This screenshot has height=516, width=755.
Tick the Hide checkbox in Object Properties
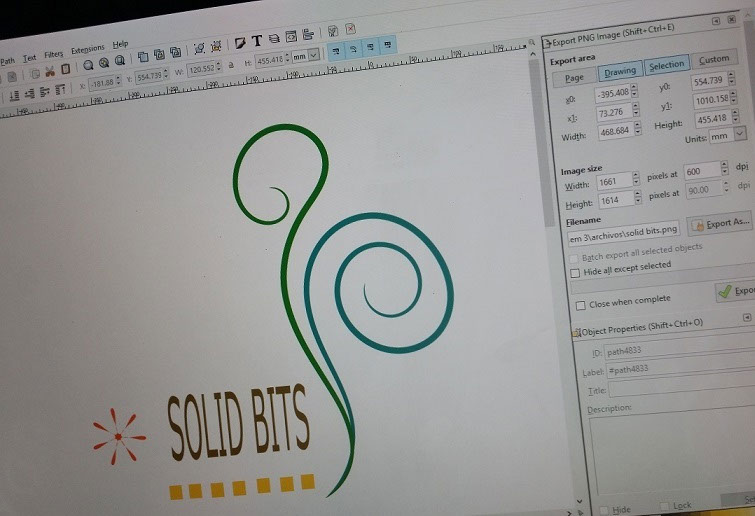click(x=603, y=510)
